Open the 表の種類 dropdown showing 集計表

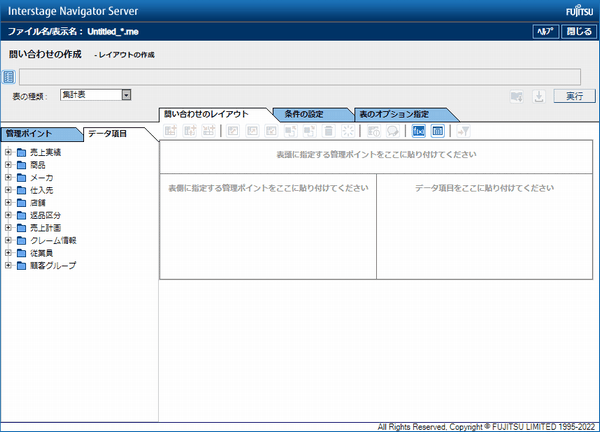click(96, 95)
